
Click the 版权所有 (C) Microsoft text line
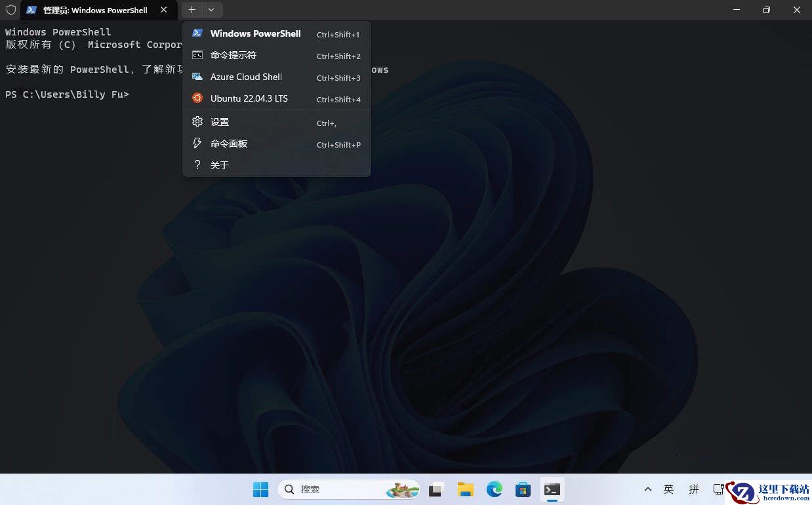tap(94, 45)
